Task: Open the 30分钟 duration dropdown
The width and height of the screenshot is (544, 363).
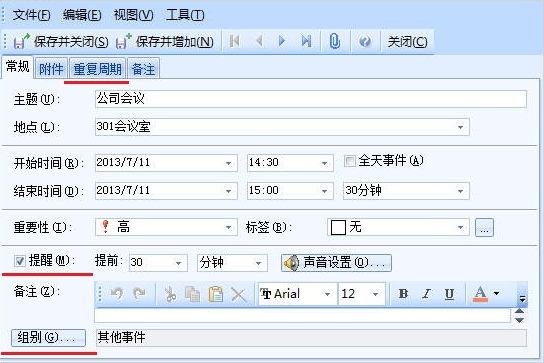Action: (460, 191)
